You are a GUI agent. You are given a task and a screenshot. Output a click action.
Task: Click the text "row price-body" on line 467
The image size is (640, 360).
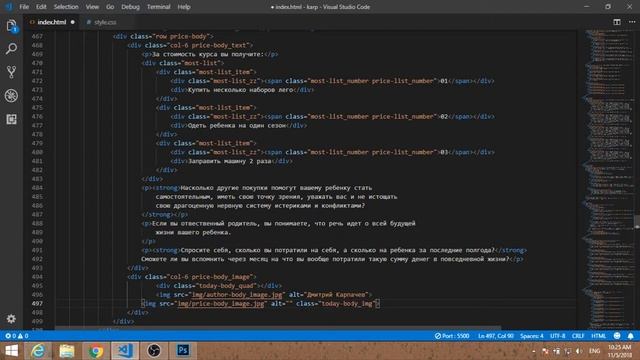(181, 36)
